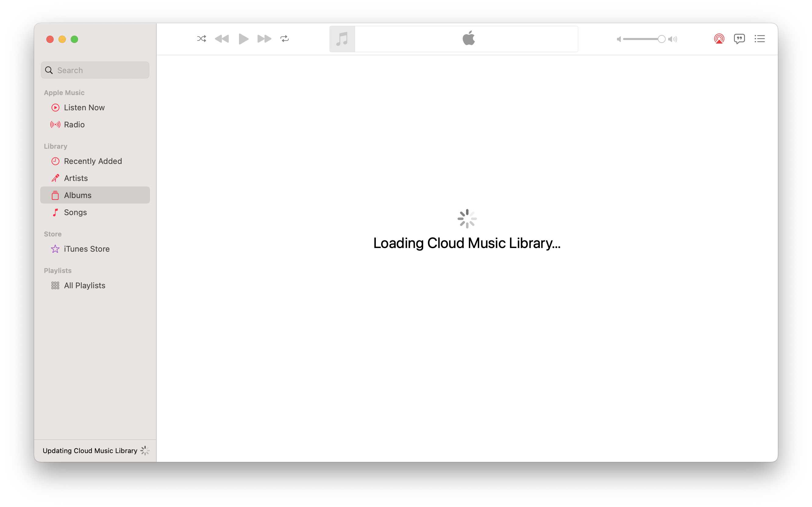812x507 pixels.
Task: Select Artists in Library
Action: [95, 178]
